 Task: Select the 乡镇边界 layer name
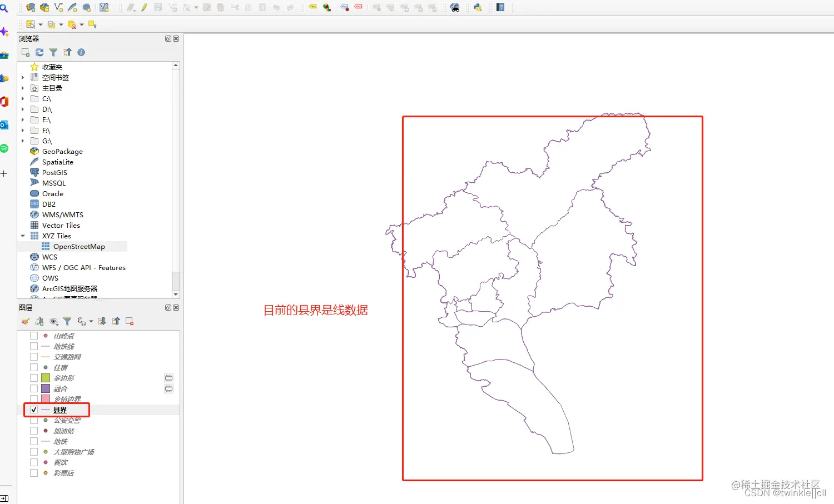point(68,398)
